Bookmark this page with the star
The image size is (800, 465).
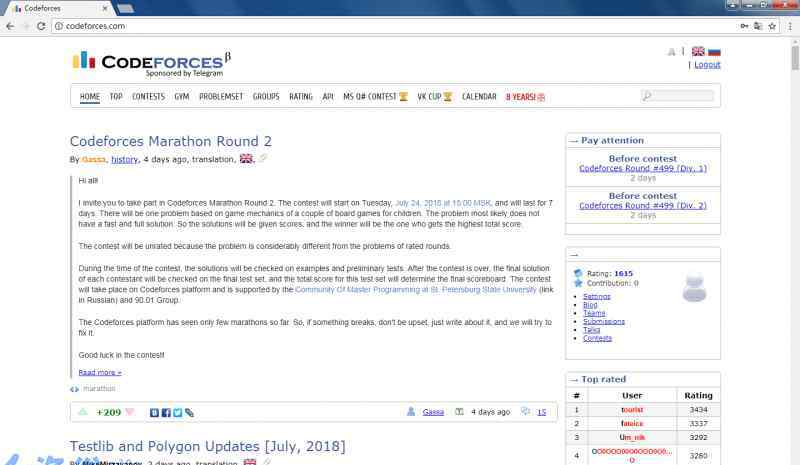[772, 26]
